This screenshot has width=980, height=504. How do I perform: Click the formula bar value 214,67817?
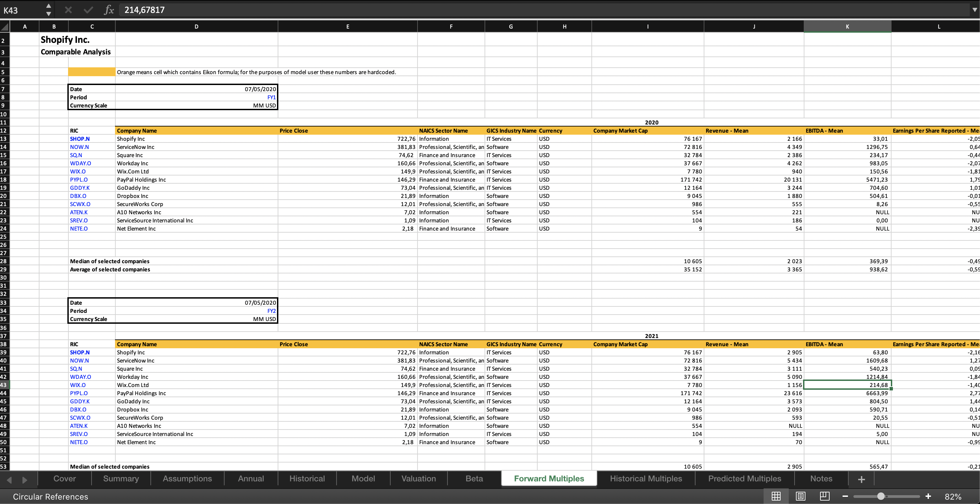pos(145,10)
